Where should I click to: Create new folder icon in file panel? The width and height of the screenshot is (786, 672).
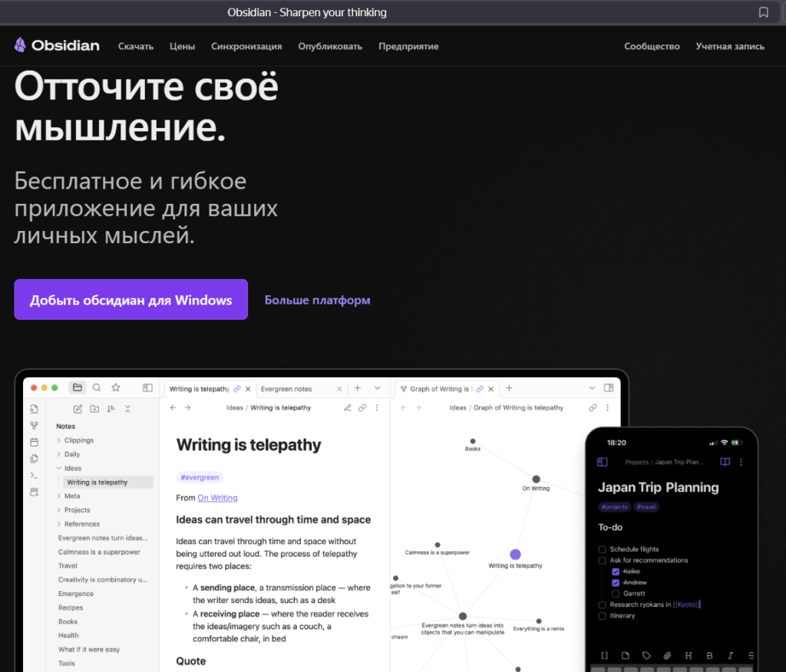coord(94,409)
